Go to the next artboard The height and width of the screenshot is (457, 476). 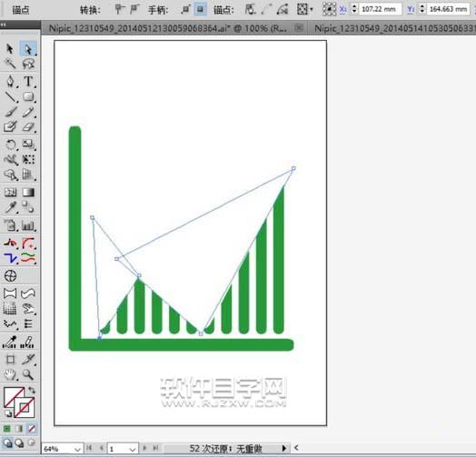click(144, 448)
